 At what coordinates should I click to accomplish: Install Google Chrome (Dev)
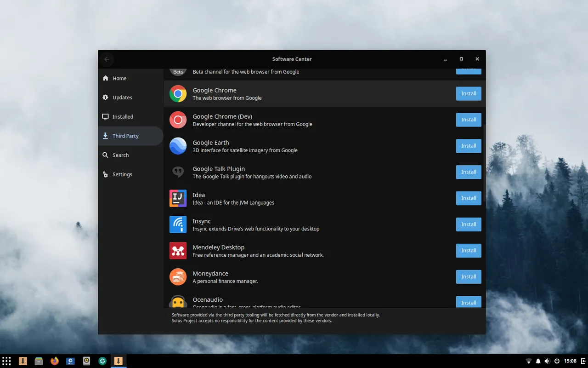[x=469, y=120]
